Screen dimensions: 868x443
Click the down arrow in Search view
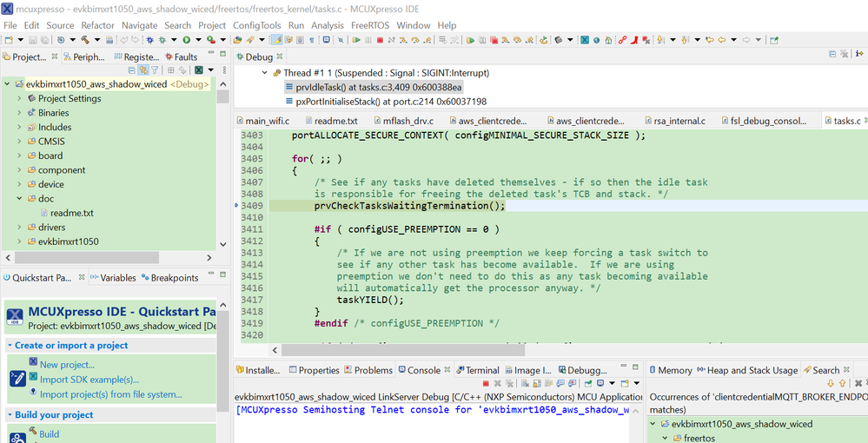coord(831,383)
